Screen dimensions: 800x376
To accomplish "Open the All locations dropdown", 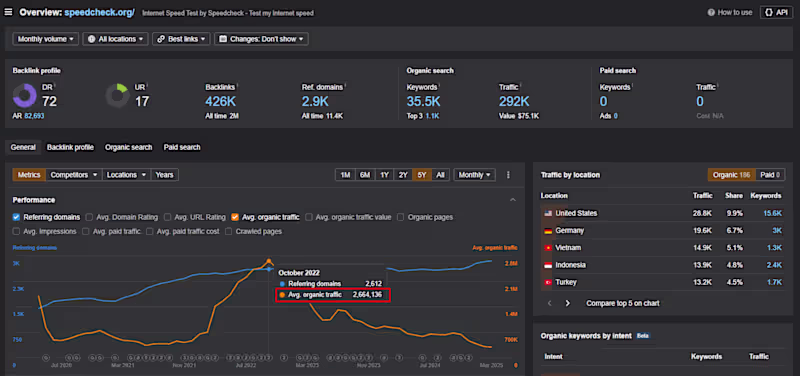I will point(115,39).
